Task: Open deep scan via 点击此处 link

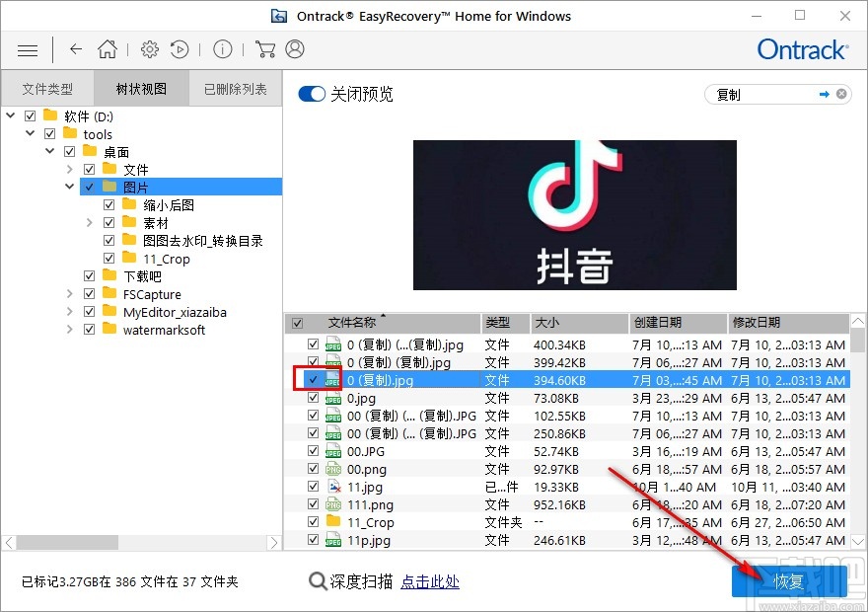Action: (x=430, y=582)
